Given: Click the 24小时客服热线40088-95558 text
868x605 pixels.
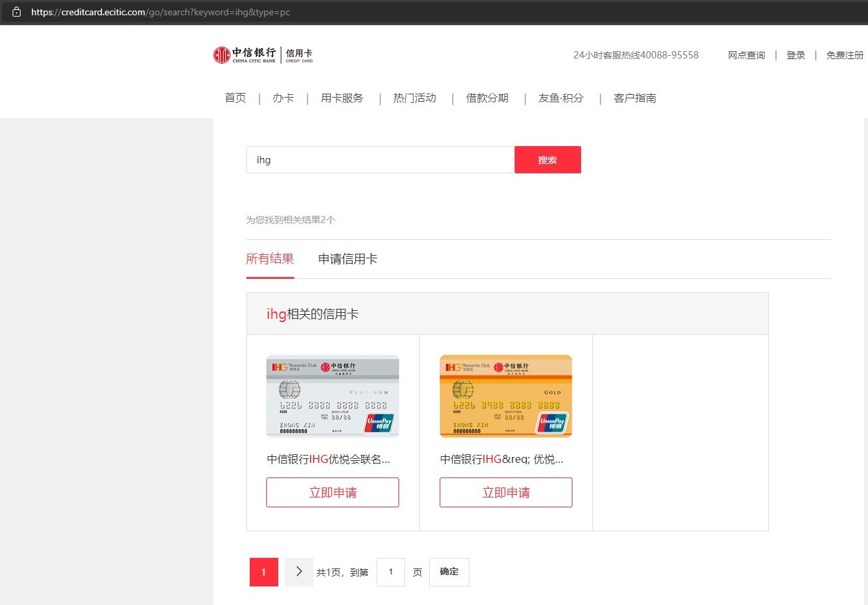Looking at the screenshot, I should point(636,55).
